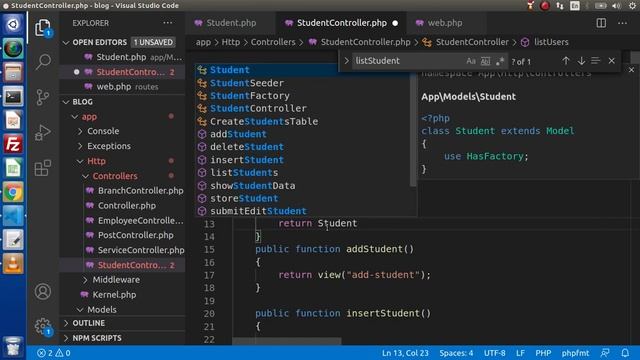The height and width of the screenshot is (360, 640).
Task: Open editor more actions ellipsis
Action: coord(622,23)
